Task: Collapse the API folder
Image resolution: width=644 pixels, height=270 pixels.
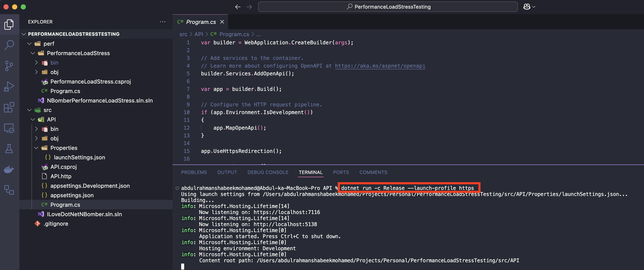Action: tap(33, 119)
